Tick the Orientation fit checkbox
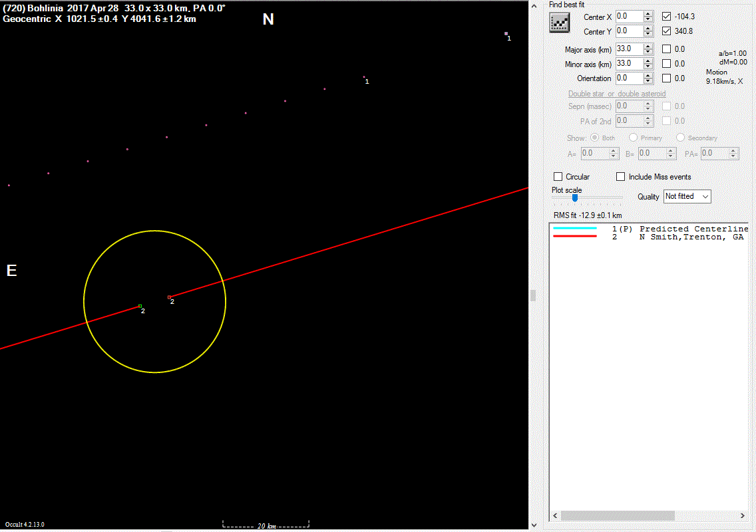This screenshot has width=756, height=532. point(667,78)
